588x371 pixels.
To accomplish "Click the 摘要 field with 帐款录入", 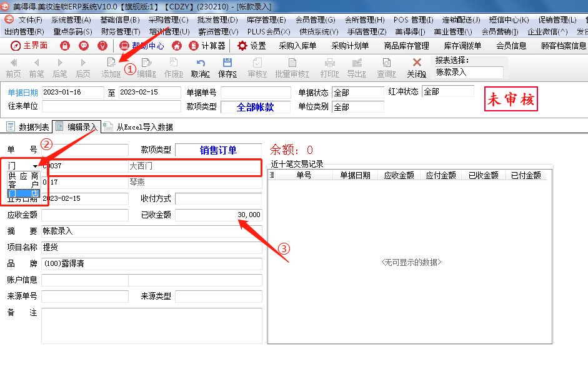I will [x=152, y=231].
